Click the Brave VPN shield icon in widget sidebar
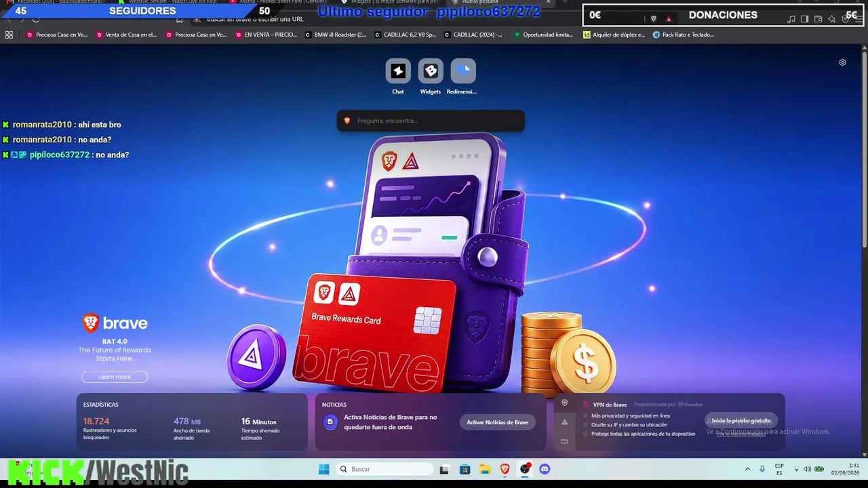 coord(564,403)
